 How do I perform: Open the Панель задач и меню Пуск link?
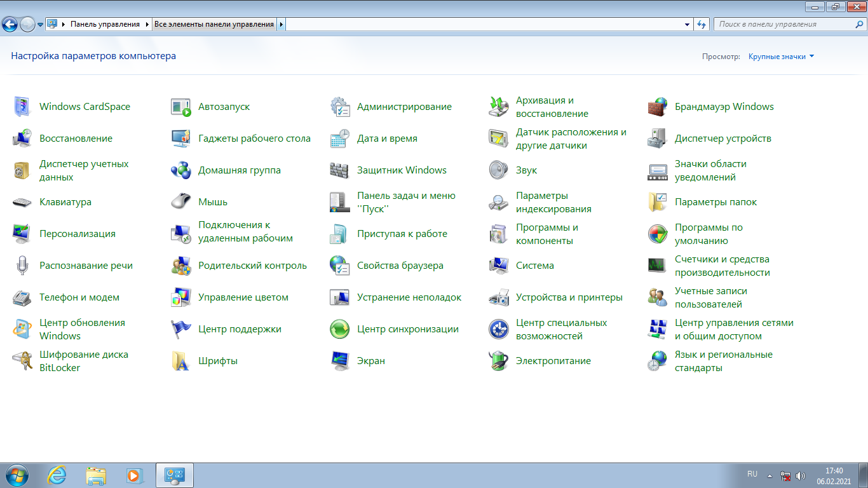point(406,202)
